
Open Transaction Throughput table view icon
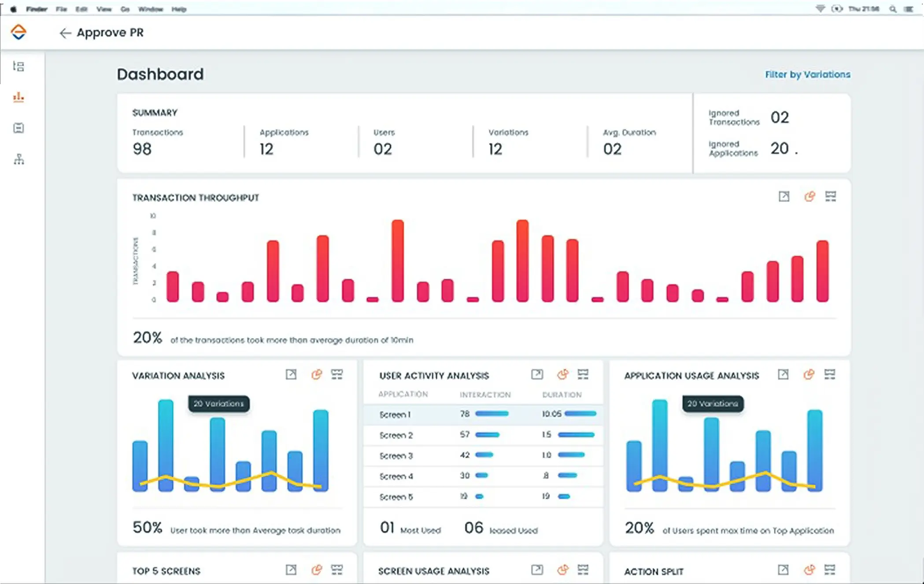tap(831, 196)
